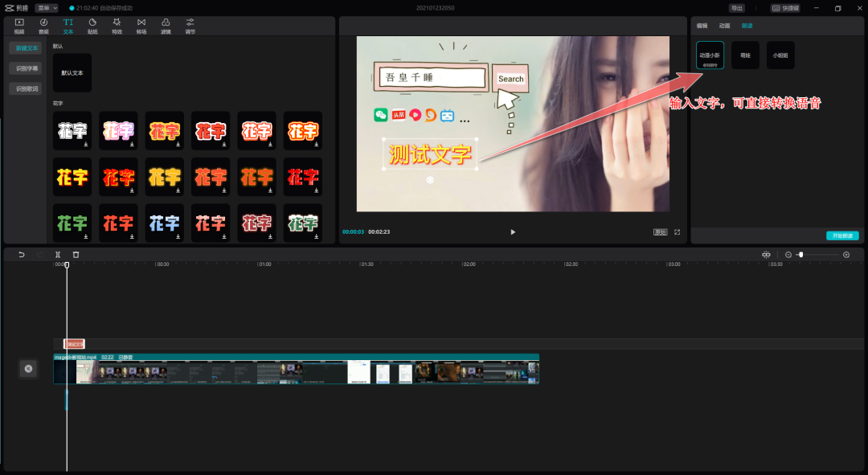Click the 开始朗读 button
Image resolution: width=868 pixels, height=475 pixels.
click(842, 235)
